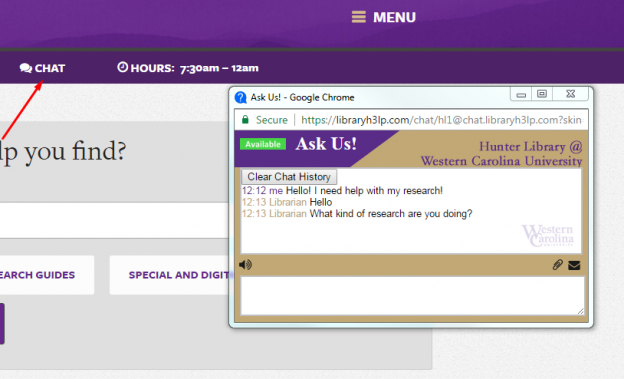Viewport: 624px width, 379px height.
Task: Click the green Available status badge
Action: click(263, 144)
